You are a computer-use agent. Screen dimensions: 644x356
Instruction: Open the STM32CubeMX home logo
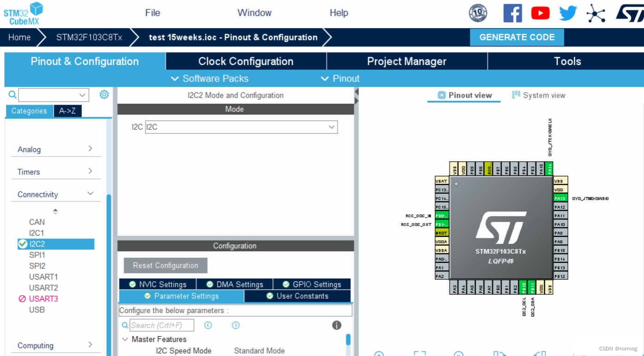(x=23, y=13)
